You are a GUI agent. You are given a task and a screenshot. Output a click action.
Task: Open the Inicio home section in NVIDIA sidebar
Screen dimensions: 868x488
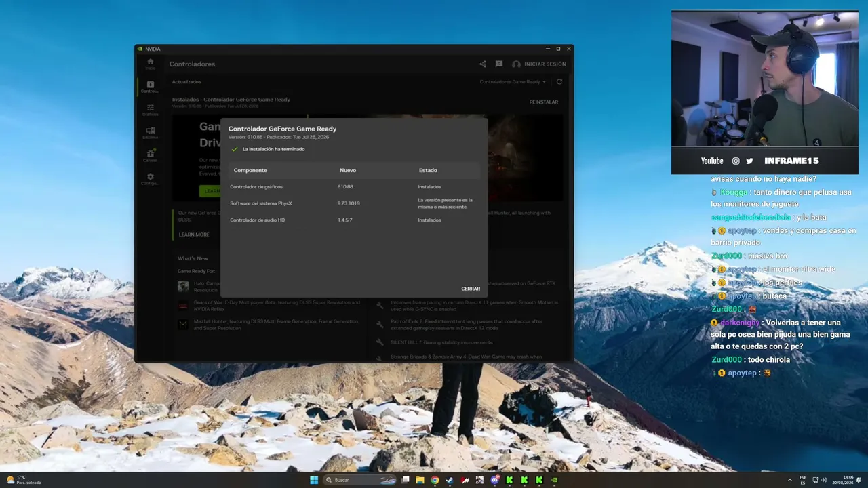(151, 64)
